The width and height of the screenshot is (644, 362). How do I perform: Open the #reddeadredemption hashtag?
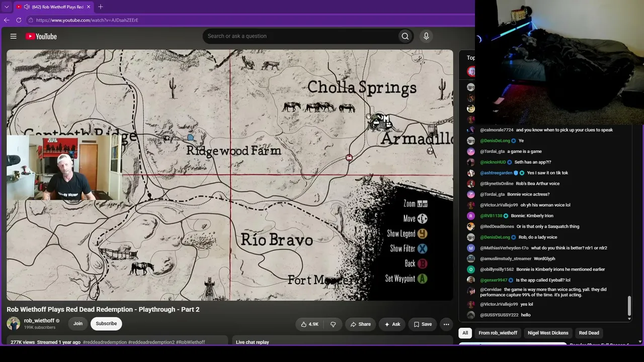pyautogui.click(x=105, y=342)
